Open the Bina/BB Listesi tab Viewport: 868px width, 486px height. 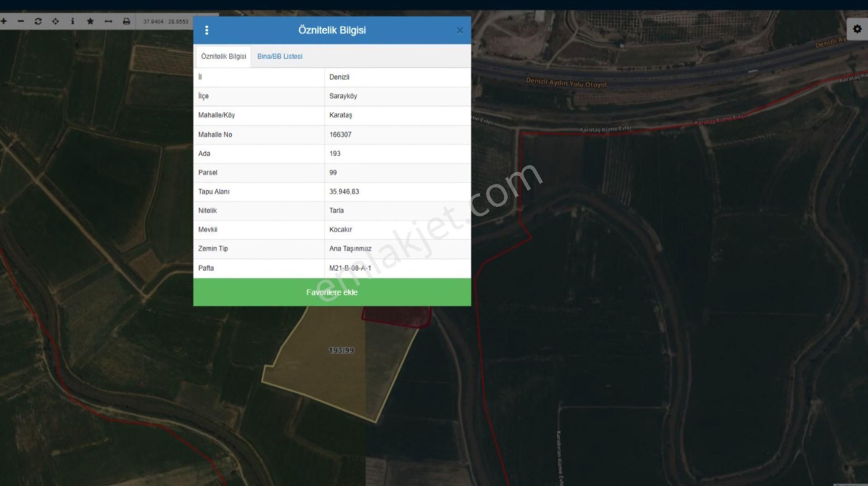tap(280, 57)
